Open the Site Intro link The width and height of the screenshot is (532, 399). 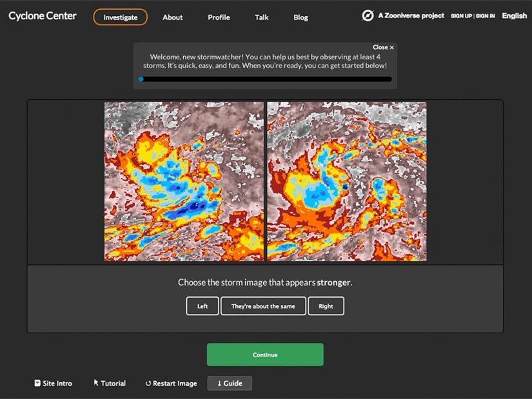tap(54, 384)
